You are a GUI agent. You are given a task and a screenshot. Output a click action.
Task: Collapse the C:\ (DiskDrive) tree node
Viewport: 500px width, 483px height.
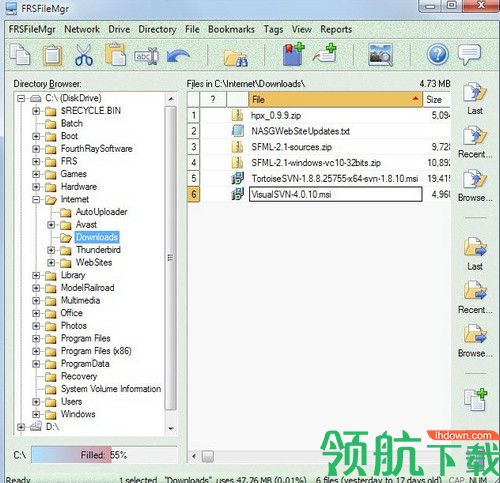(x=21, y=98)
